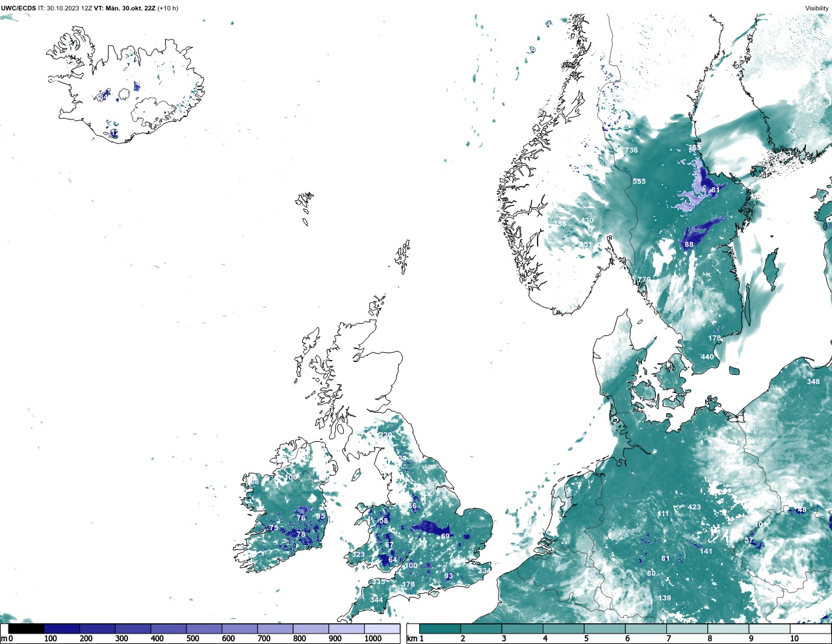
Task: Click the 440 value in southern Sweden
Action: pos(707,357)
